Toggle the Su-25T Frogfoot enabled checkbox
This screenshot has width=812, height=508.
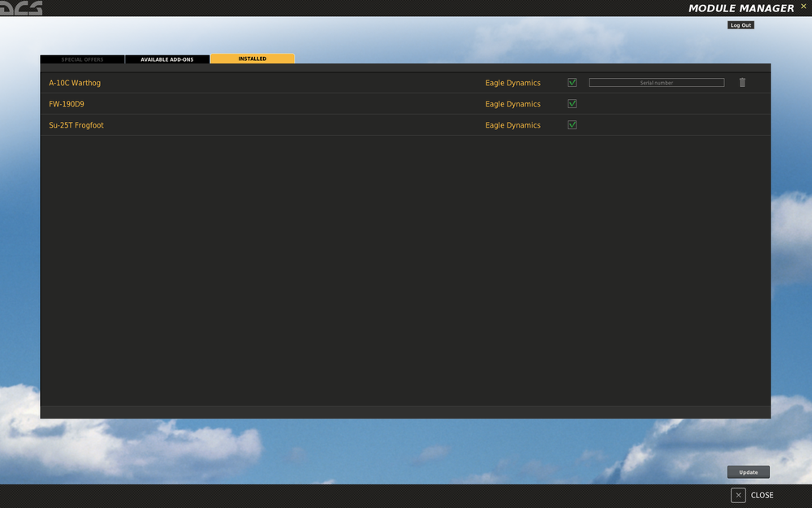(572, 125)
